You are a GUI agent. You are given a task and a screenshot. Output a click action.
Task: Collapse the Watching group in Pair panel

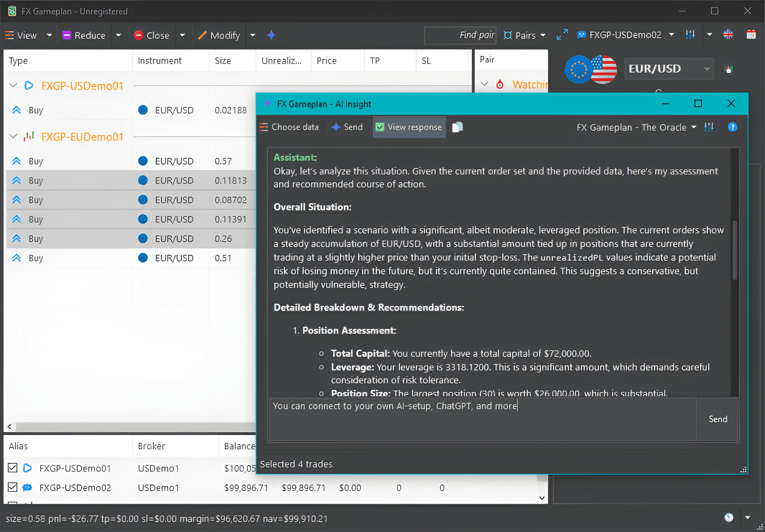[x=484, y=84]
